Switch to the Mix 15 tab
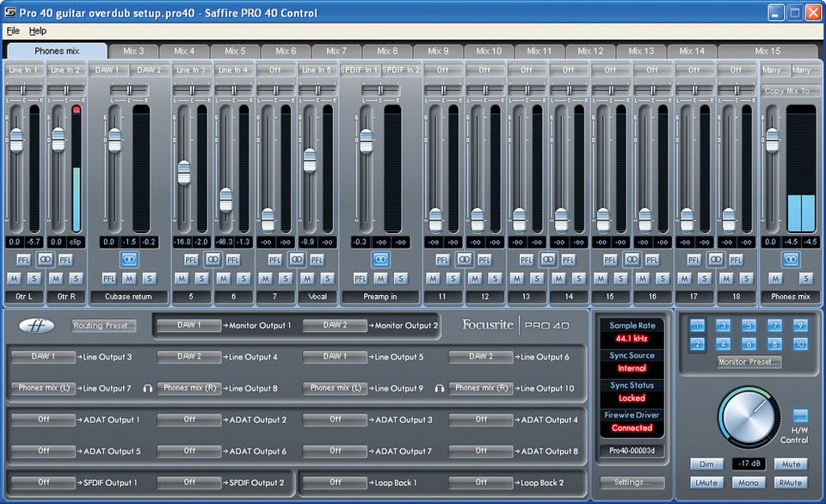Viewport: 826px width, 504px height. click(767, 51)
